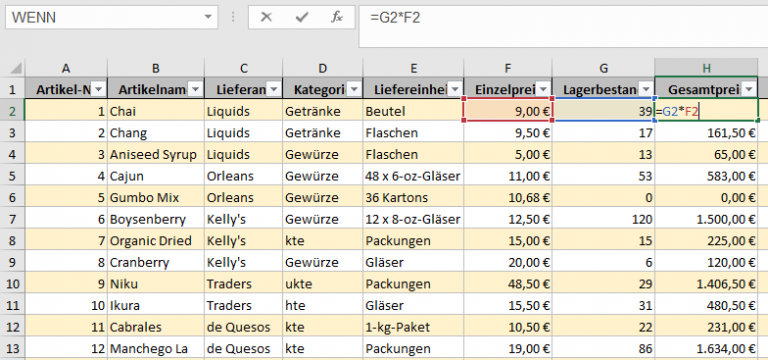Open the Lieferant filter dropdown
The image size is (768, 360).
point(273,89)
